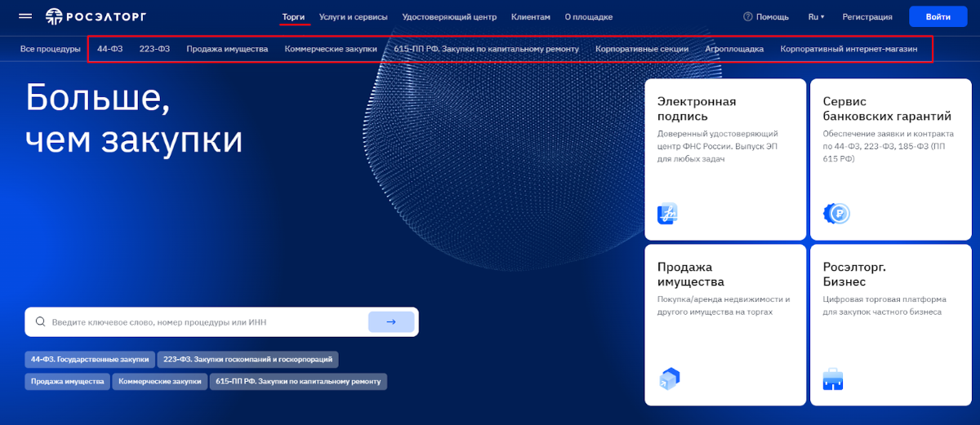The image size is (980, 425).
Task: Click Коммерческие закупки tag below search
Action: (159, 381)
